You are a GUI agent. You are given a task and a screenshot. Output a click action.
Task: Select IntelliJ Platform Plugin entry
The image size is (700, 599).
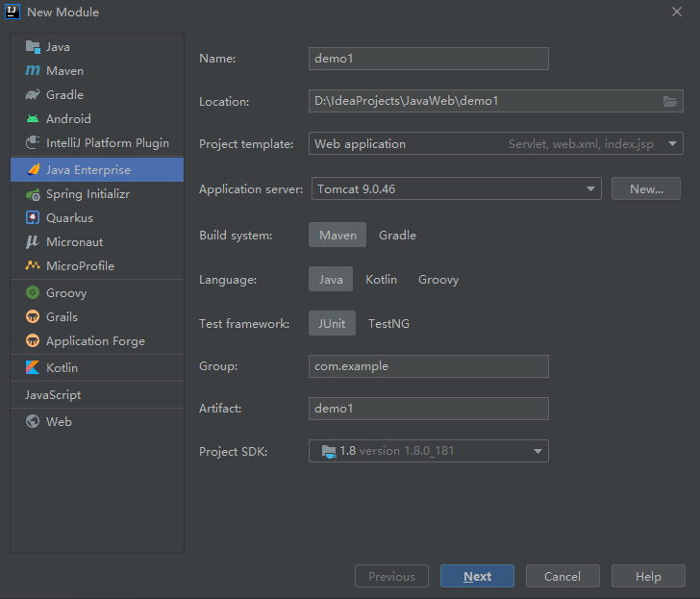(x=97, y=143)
